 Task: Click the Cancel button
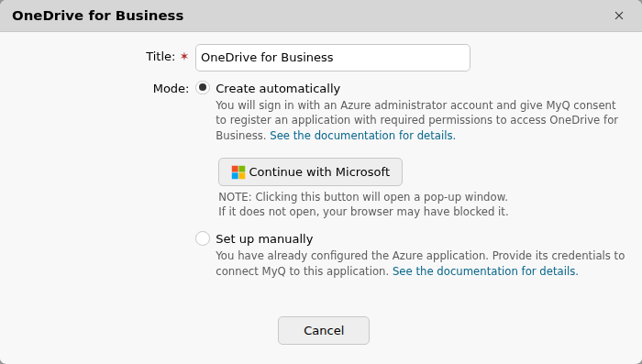[324, 330]
